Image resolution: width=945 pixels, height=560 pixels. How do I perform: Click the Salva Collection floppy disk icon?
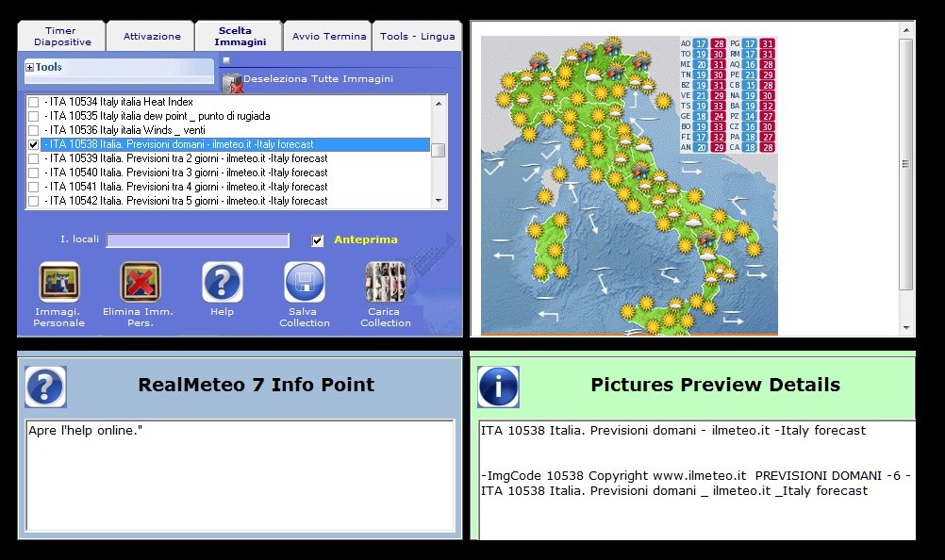(x=305, y=282)
